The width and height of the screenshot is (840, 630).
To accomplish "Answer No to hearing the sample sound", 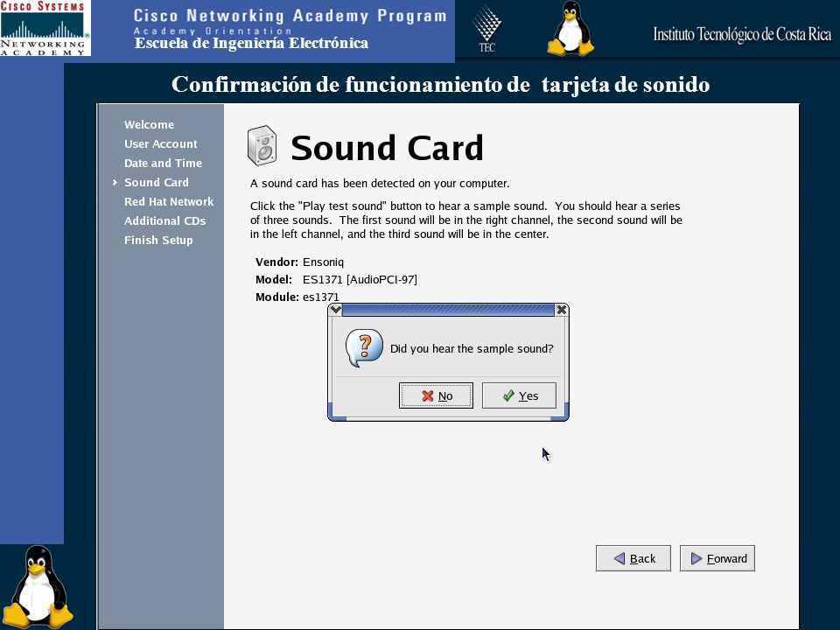I will 436,395.
